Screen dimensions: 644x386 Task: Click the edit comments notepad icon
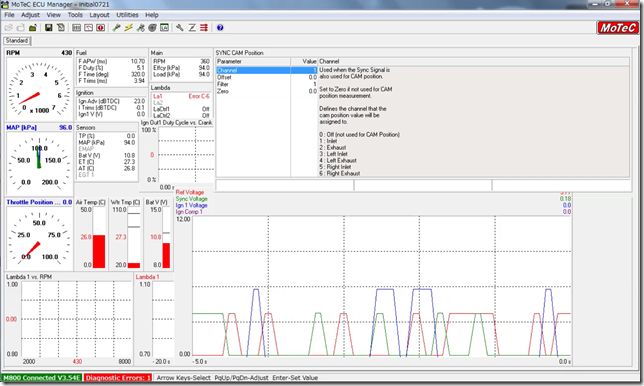pyautogui.click(x=60, y=28)
